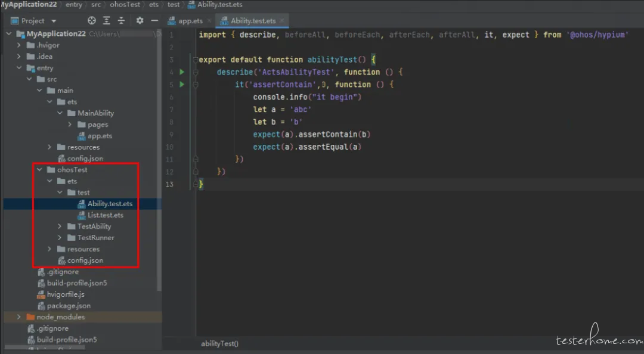
Task: Open Project panel settings gear
Action: 140,20
